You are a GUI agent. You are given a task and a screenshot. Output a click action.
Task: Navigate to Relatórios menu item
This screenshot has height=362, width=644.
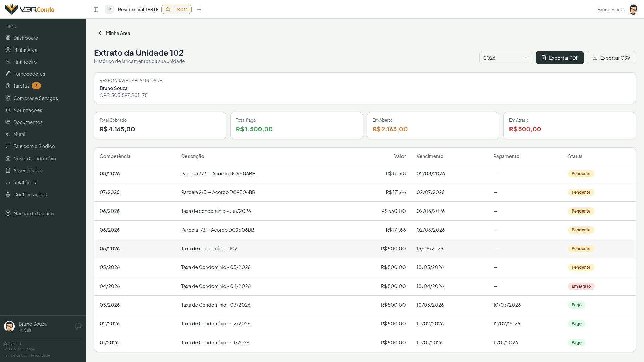43,182
